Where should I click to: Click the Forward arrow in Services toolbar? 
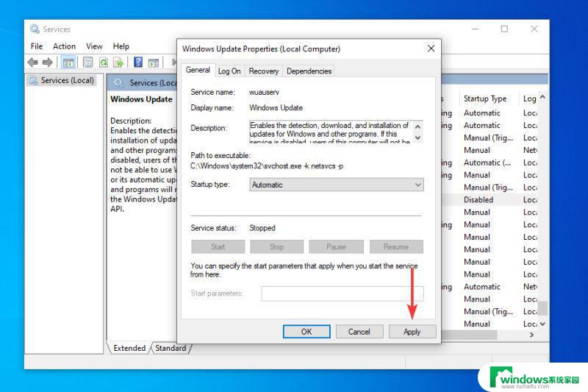click(48, 63)
